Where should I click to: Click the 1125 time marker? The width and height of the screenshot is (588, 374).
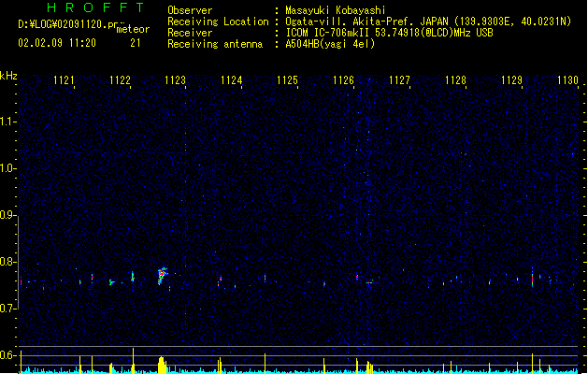click(287, 80)
